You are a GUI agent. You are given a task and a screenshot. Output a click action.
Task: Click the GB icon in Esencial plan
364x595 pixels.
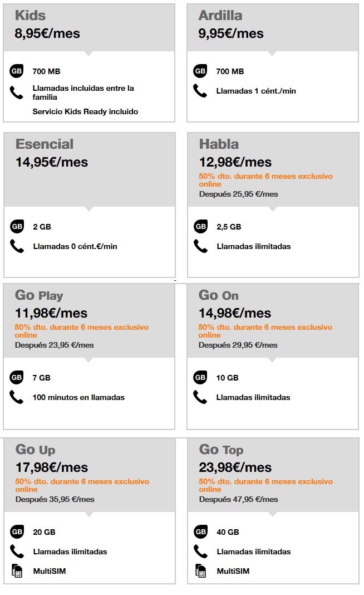(17, 227)
